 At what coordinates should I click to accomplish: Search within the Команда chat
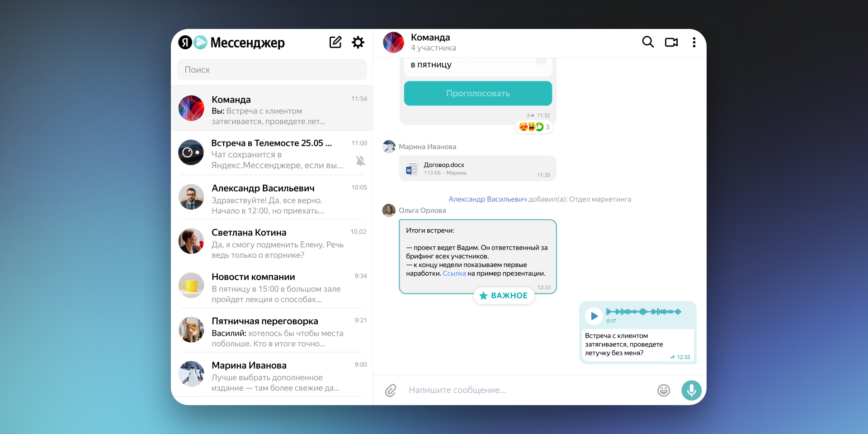click(x=648, y=42)
